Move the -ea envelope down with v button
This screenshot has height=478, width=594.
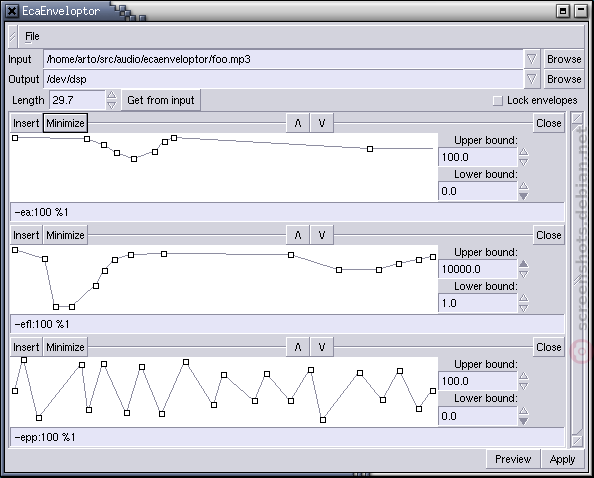[322, 123]
